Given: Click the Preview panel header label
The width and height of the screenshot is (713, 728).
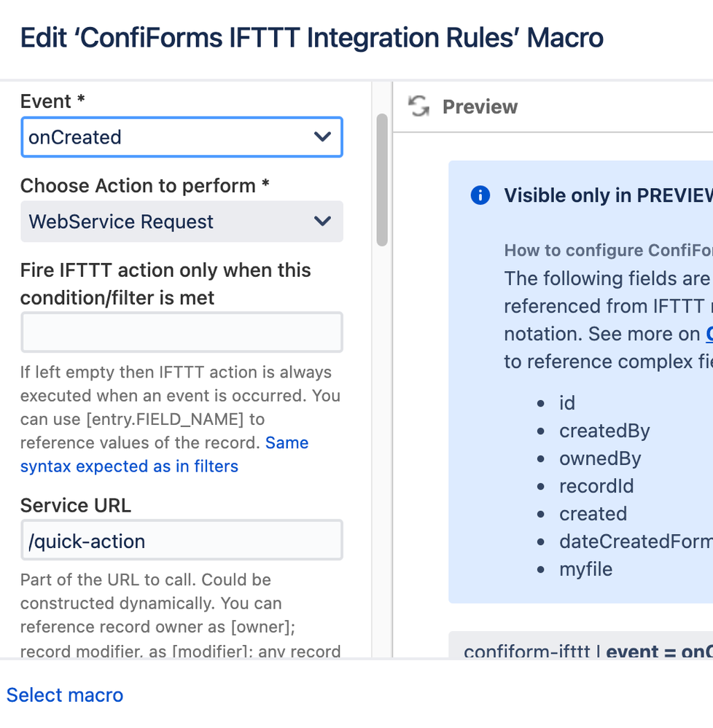Looking at the screenshot, I should coord(480,106).
